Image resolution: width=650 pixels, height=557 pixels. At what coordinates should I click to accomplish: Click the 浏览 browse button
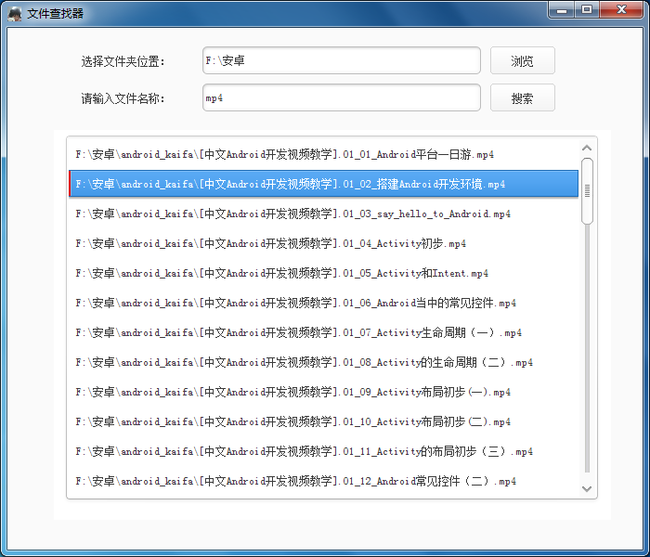coord(522,61)
